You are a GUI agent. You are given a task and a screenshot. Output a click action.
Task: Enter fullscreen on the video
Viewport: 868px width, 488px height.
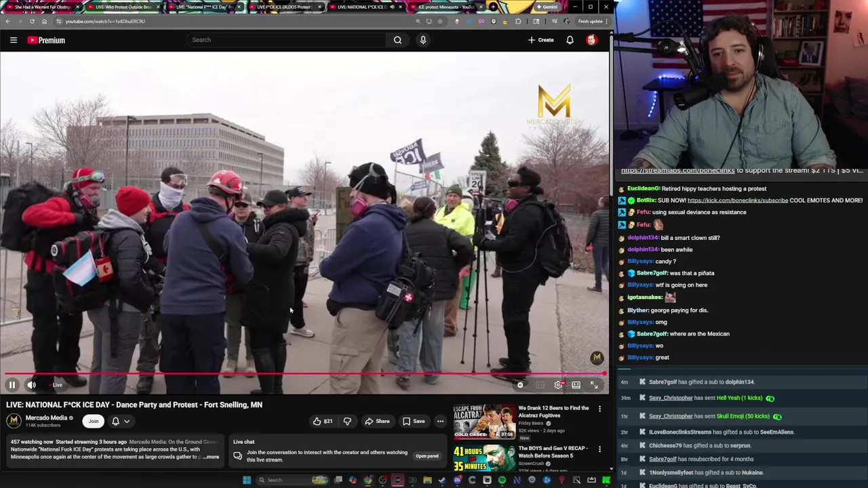pyautogui.click(x=594, y=385)
